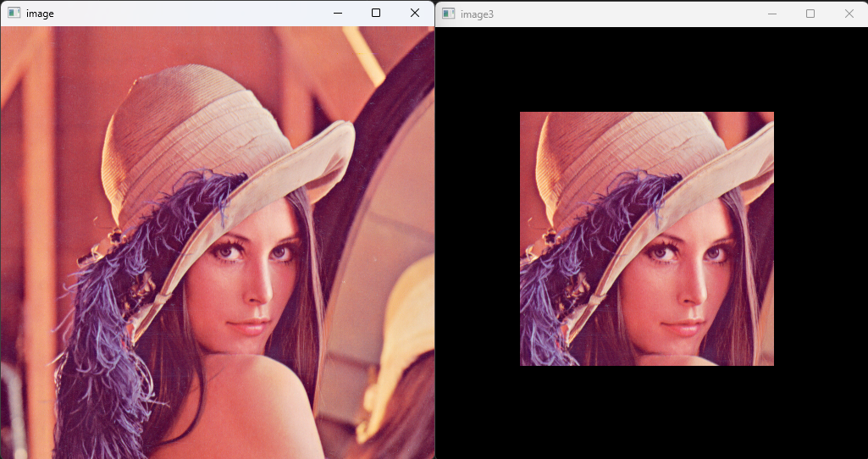Minimize the image window
The height and width of the screenshot is (459, 868).
click(338, 14)
